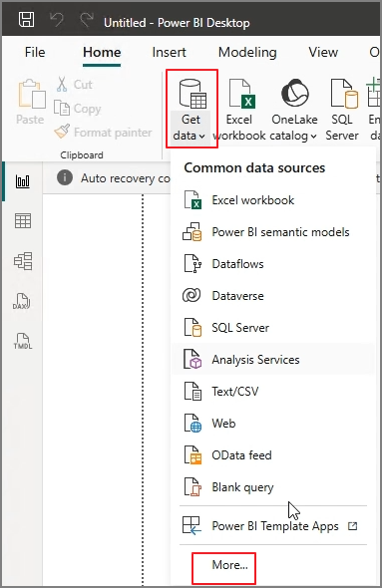Choose Excel workbook from data sources menu
382x588 pixels.
273,200
